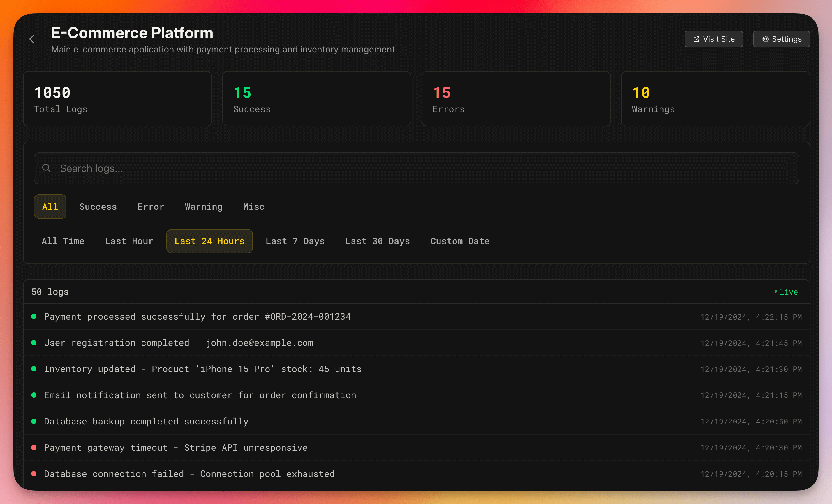Click the search magnifier icon in the search bar
This screenshot has height=504, width=832.
point(47,168)
